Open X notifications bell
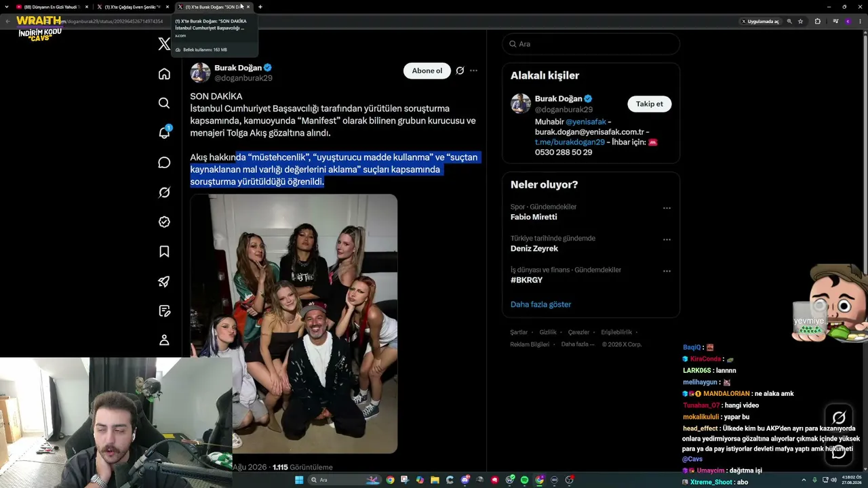 click(x=164, y=133)
